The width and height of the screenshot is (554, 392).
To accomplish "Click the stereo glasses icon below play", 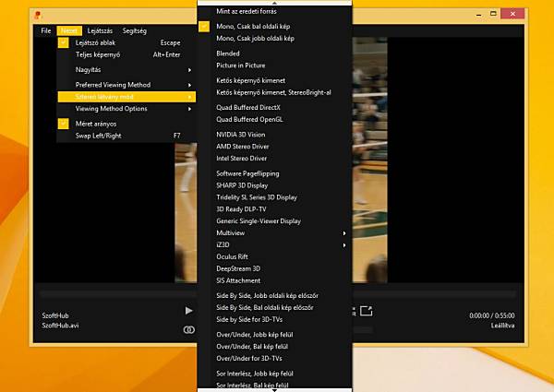I will (x=188, y=330).
